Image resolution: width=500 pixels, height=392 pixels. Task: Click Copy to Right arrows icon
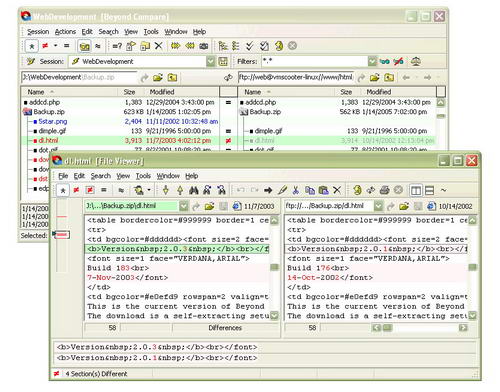[175, 46]
